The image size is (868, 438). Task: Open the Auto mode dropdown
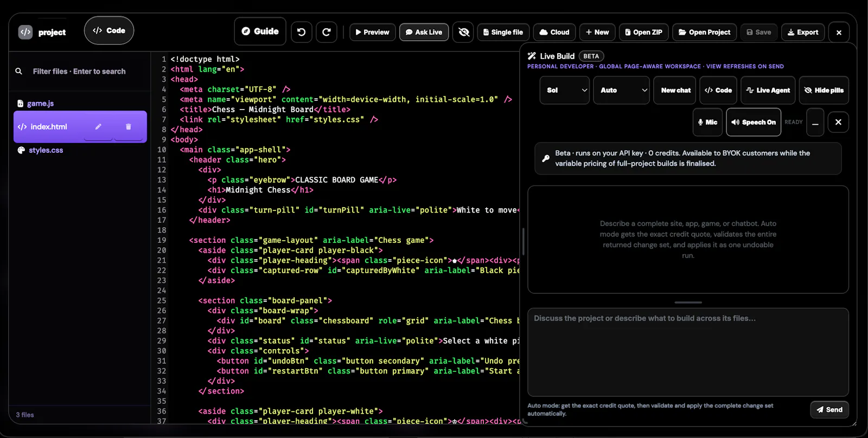tap(622, 90)
